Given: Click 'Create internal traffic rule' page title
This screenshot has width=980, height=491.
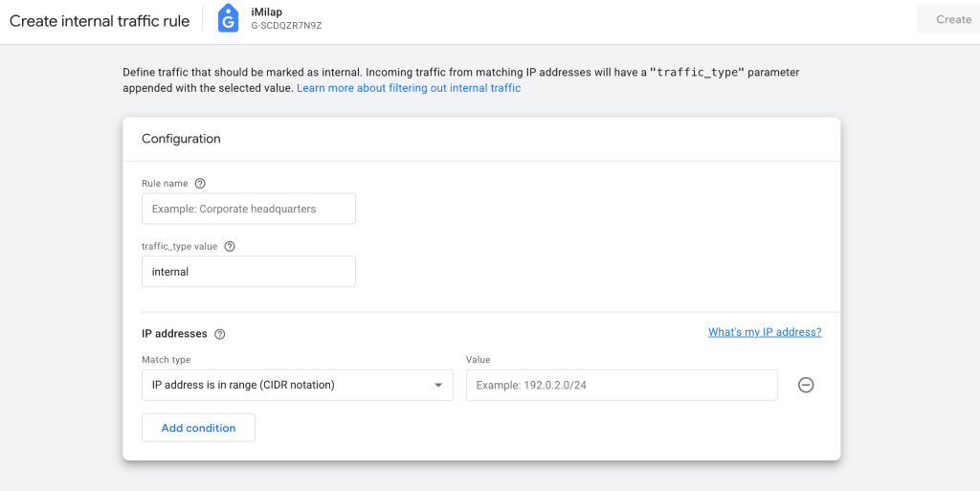Looking at the screenshot, I should point(100,21).
